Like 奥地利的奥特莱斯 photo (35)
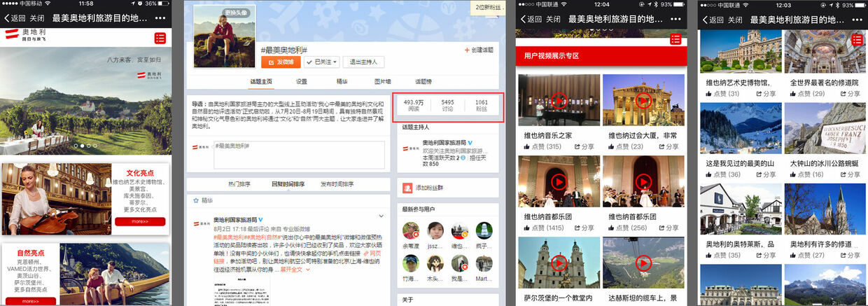 tap(722, 256)
